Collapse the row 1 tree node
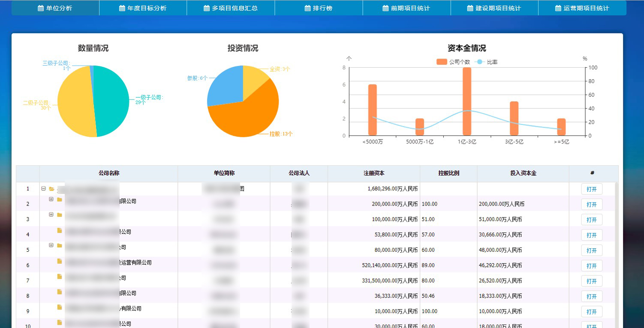Screen dimensions: 644x328 pos(43,188)
